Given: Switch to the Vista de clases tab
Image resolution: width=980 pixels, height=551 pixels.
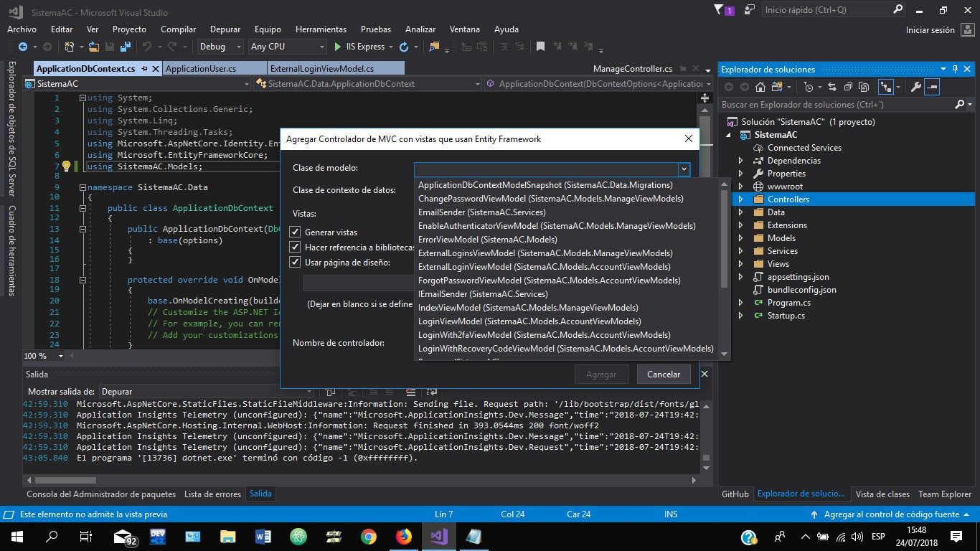Looking at the screenshot, I should click(x=882, y=494).
